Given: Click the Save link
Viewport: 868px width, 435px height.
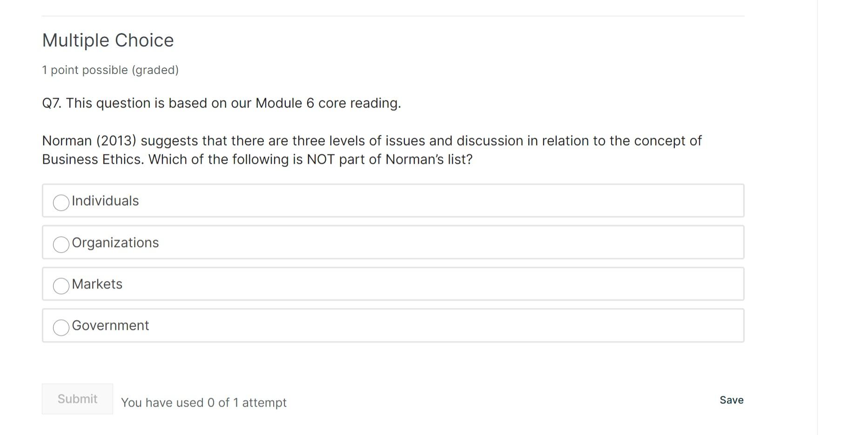Looking at the screenshot, I should pyautogui.click(x=731, y=400).
